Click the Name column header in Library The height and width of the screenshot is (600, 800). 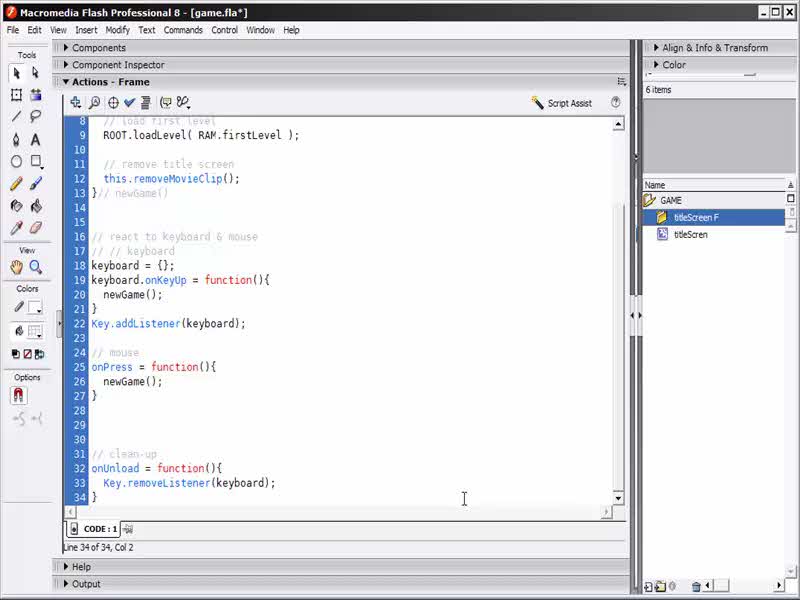(x=655, y=185)
